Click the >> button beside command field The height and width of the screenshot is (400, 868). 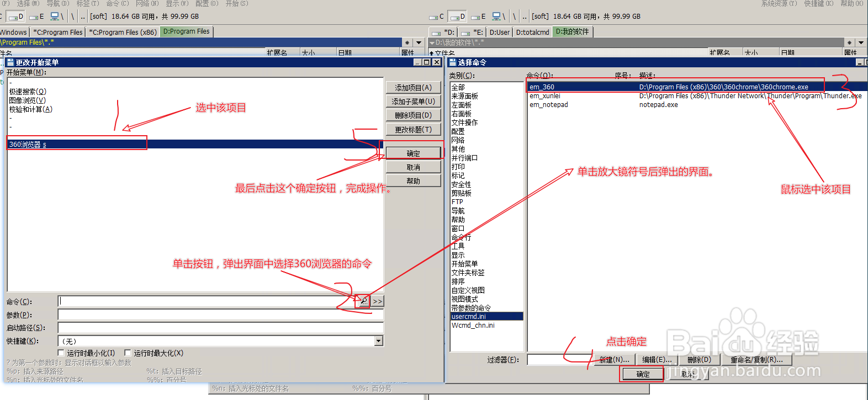(x=378, y=301)
